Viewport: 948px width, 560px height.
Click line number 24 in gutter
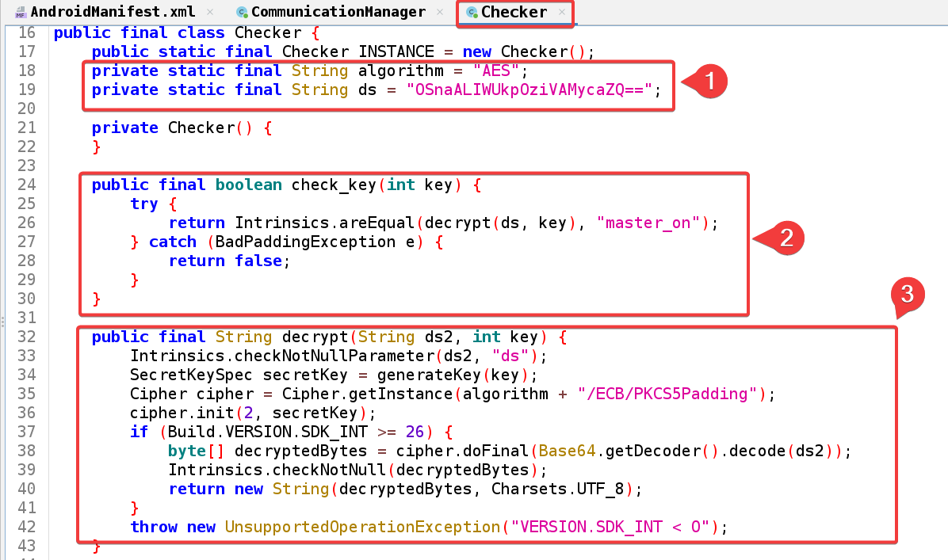(27, 185)
